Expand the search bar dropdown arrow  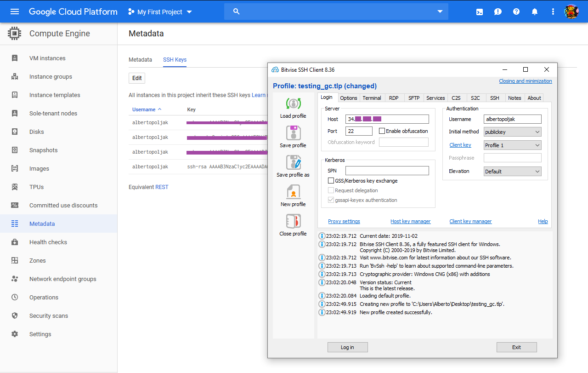pyautogui.click(x=440, y=11)
